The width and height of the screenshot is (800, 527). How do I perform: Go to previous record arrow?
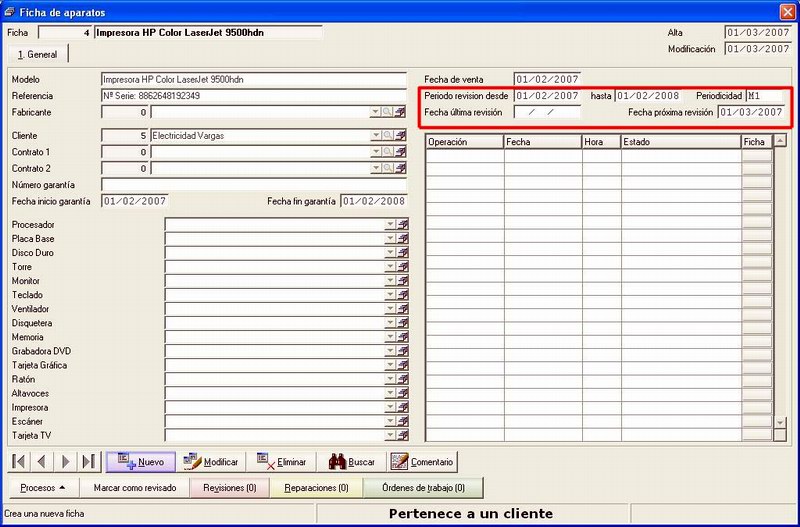click(42, 462)
